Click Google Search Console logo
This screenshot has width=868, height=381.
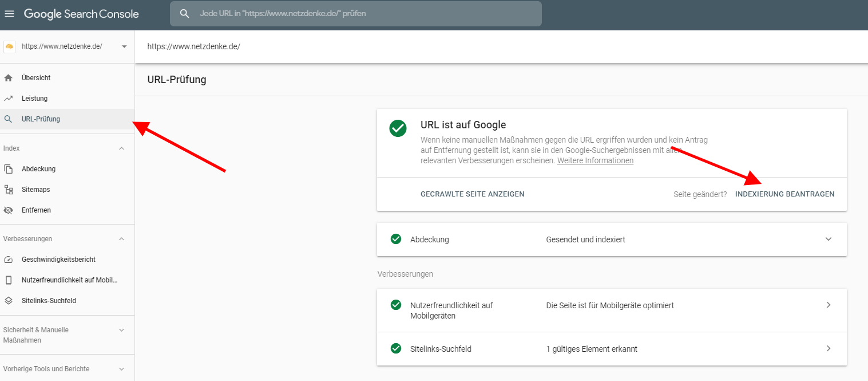click(x=81, y=14)
